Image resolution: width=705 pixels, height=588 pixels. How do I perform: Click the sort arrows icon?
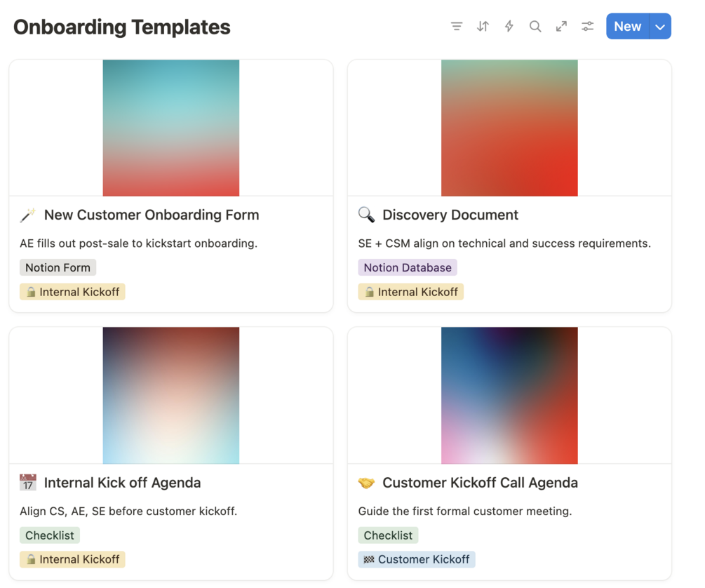click(x=483, y=27)
